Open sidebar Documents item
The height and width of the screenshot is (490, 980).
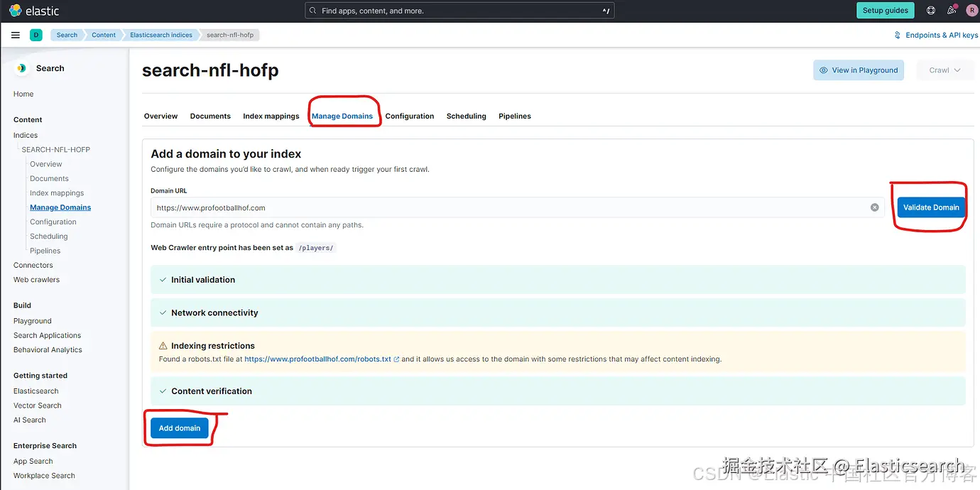(x=49, y=179)
